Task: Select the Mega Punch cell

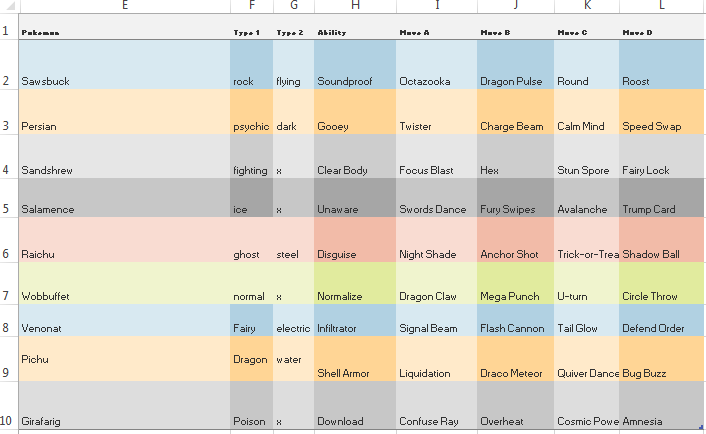Action: [516, 283]
